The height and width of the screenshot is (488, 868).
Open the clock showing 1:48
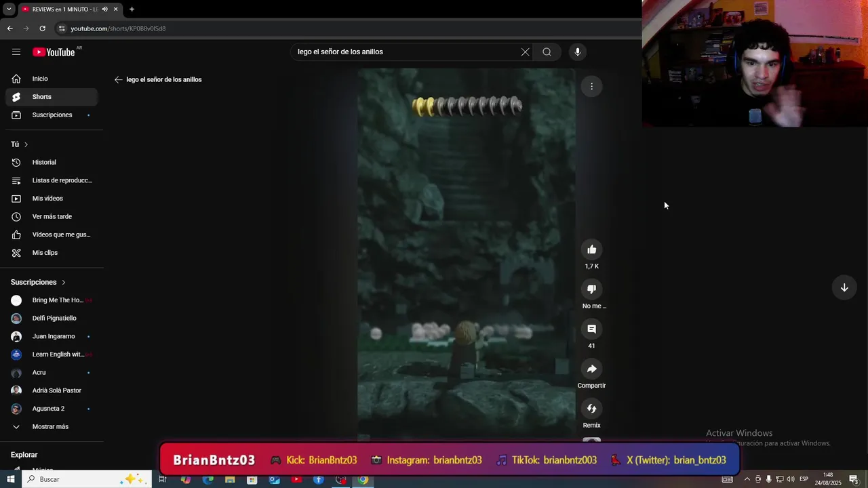pos(827,479)
